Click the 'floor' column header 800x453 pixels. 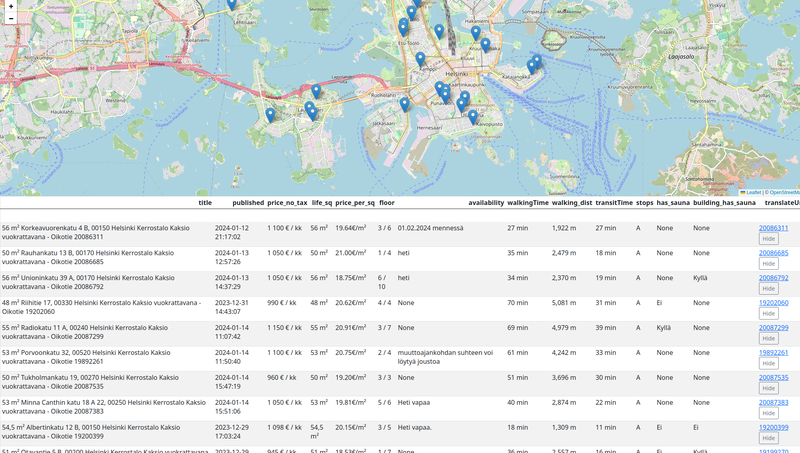[x=387, y=203]
